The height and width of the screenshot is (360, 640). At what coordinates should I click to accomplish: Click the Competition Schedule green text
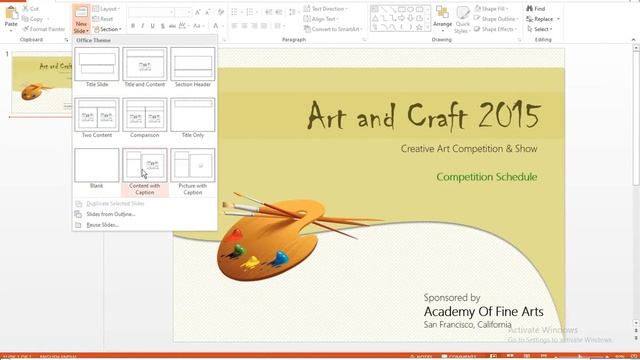(x=487, y=177)
